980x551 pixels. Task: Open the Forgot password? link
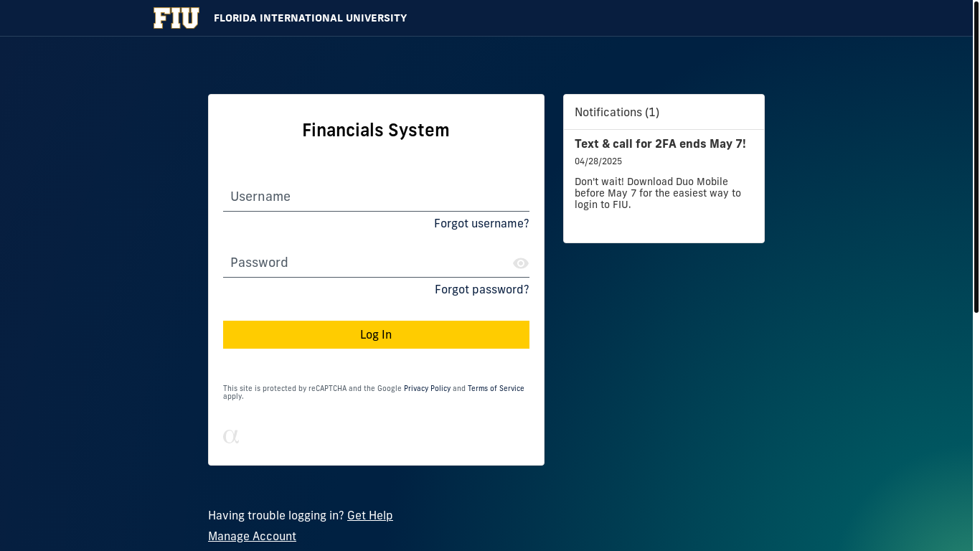tap(482, 290)
